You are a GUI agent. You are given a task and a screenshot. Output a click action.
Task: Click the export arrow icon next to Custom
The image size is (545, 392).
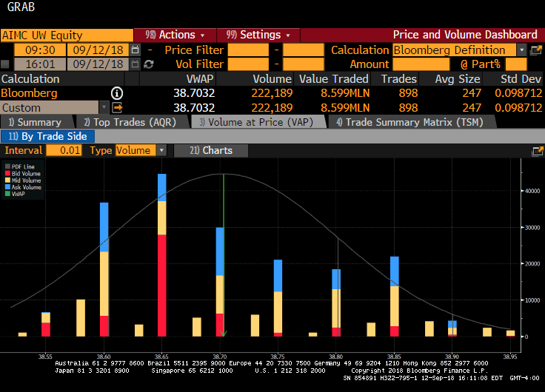tap(117, 108)
